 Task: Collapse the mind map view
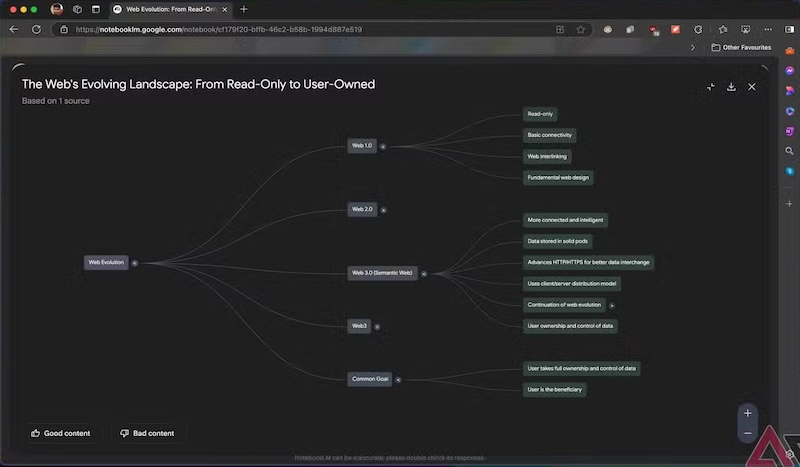tap(710, 87)
